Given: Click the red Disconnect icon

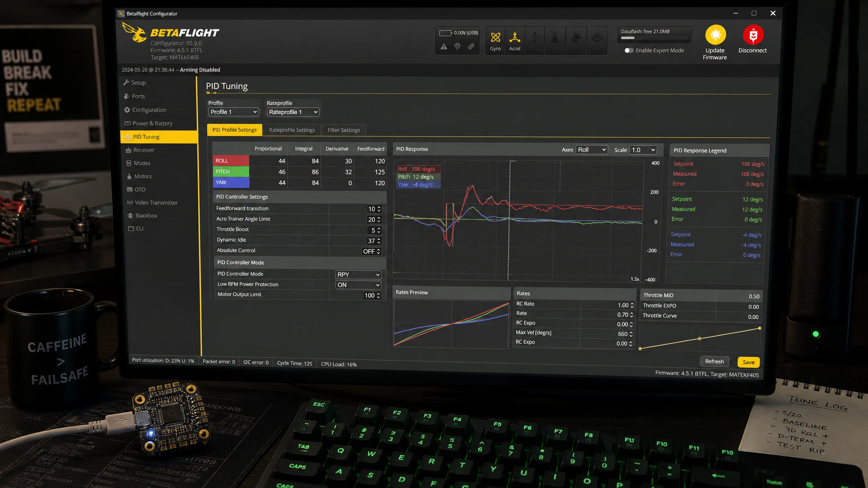Looking at the screenshot, I should [753, 35].
